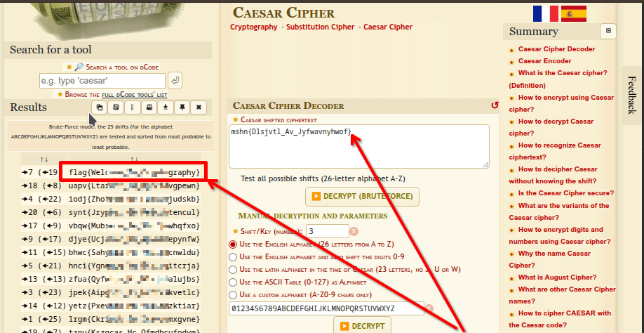The image size is (644, 333).
Task: Click the scroll/history icon in Results toolbar
Action: [x=116, y=107]
